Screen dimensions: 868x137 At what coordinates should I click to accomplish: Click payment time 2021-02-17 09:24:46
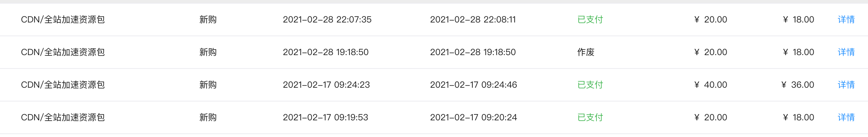(474, 85)
